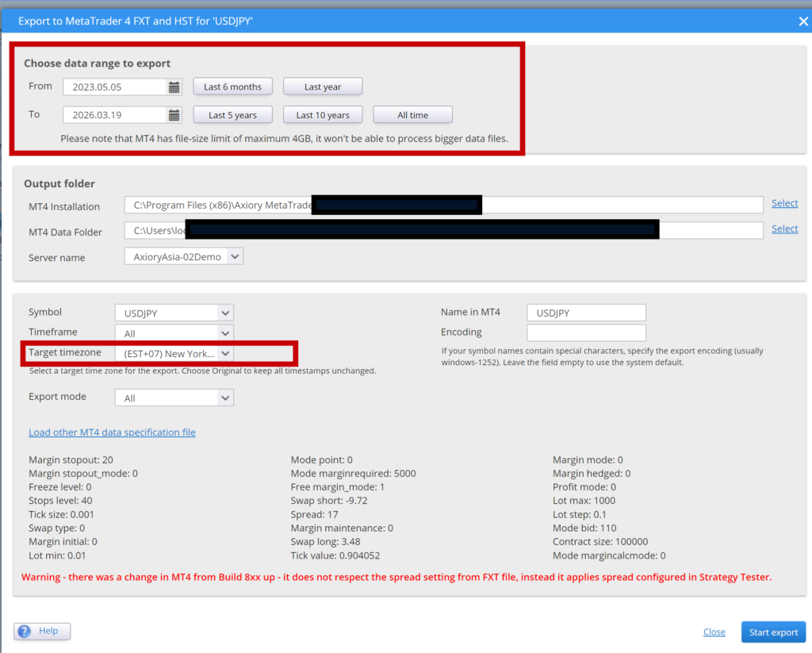Open the From date calendar picker
The image size is (812, 653).
pyautogui.click(x=174, y=86)
